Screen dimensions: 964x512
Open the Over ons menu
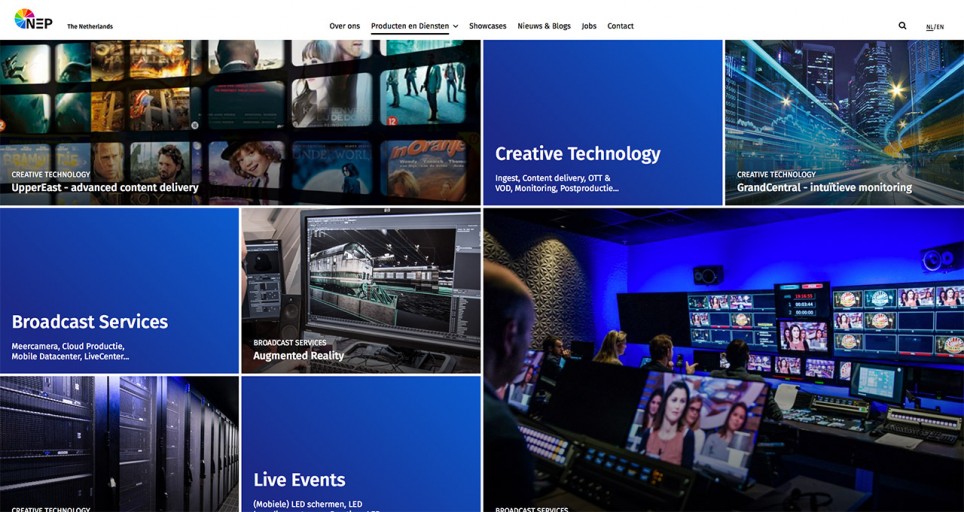click(344, 26)
